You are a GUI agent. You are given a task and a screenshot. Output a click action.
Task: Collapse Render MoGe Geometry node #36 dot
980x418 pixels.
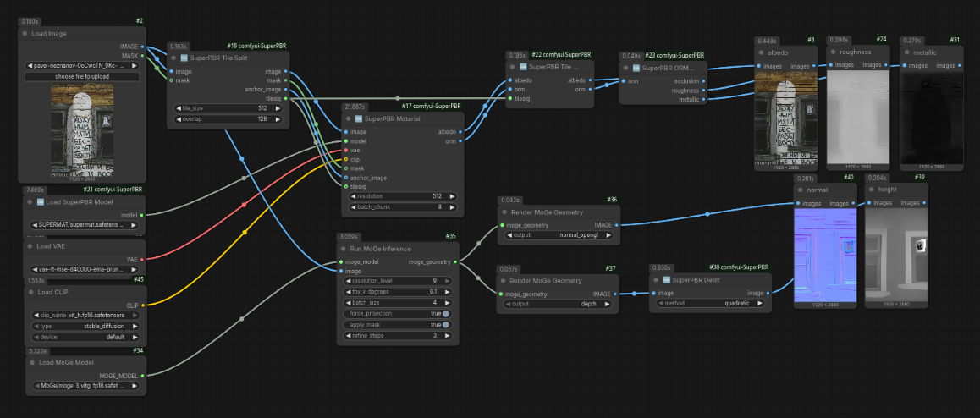pyautogui.click(x=503, y=212)
